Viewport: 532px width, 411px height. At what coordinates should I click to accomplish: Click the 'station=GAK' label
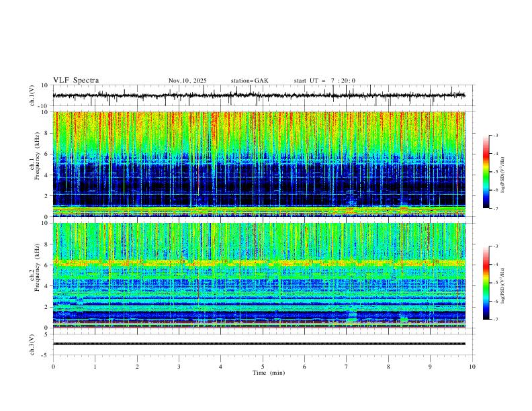click(x=250, y=81)
